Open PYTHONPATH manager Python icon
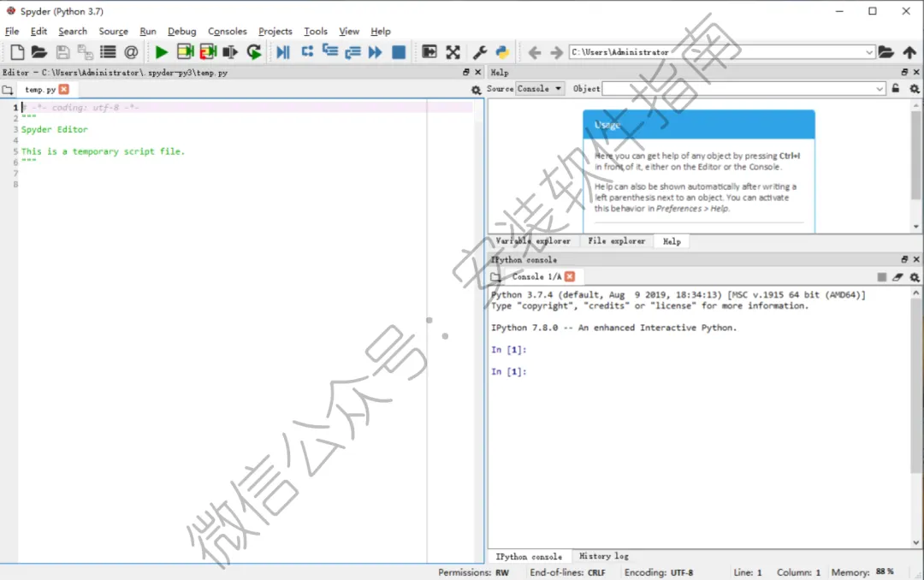Viewport: 924px width, 580px height. pyautogui.click(x=502, y=52)
